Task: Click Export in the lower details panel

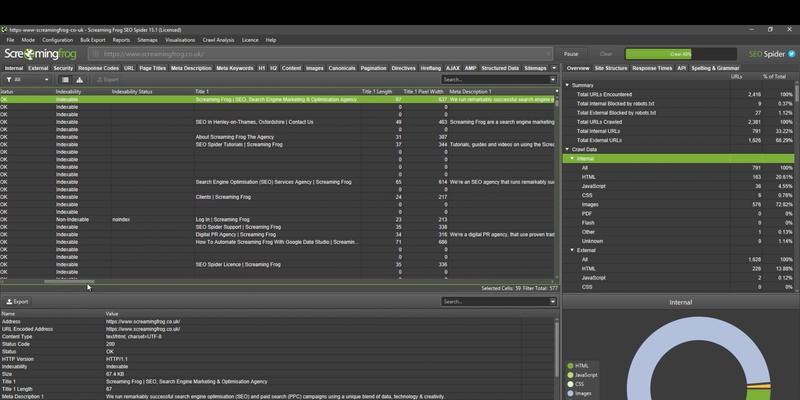Action: pos(17,302)
